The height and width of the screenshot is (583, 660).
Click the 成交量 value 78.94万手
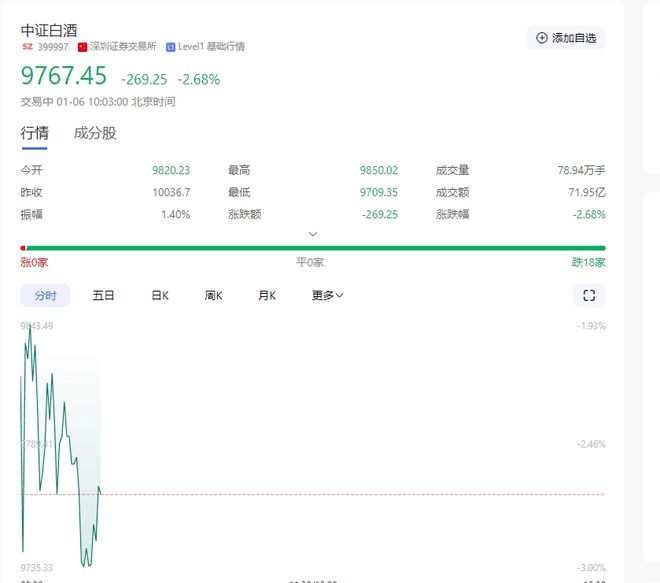pyautogui.click(x=582, y=170)
